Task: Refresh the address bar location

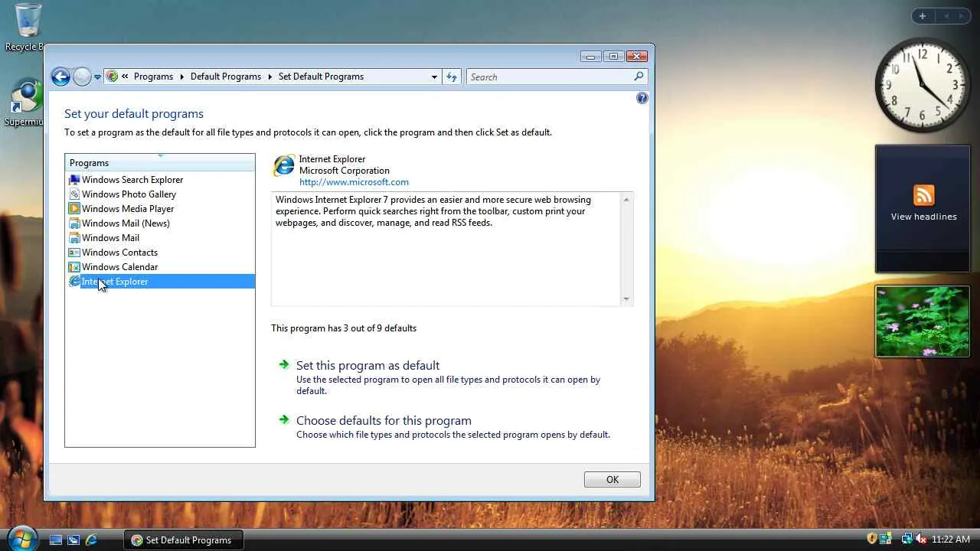Action: pyautogui.click(x=452, y=77)
